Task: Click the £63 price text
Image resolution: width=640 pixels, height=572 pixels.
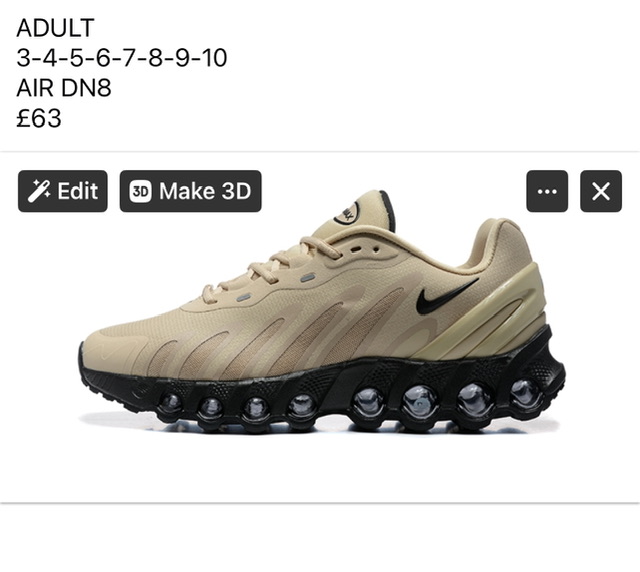Action: (39, 118)
